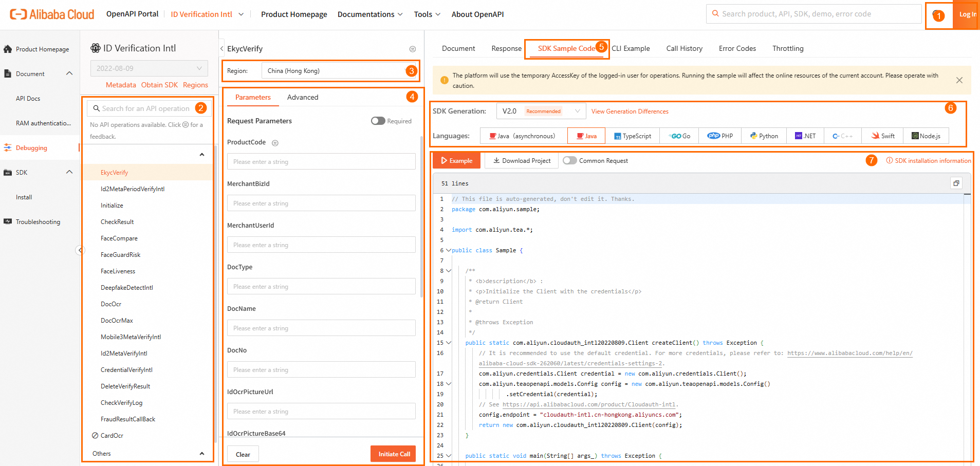Fold the Sample class at line 6
Viewport: 980px width, 466px height.
(x=449, y=250)
